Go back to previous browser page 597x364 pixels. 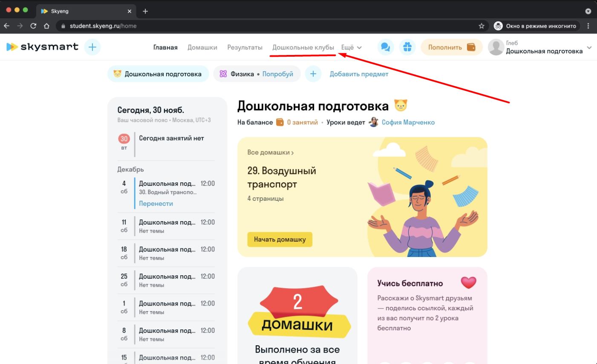pos(7,26)
